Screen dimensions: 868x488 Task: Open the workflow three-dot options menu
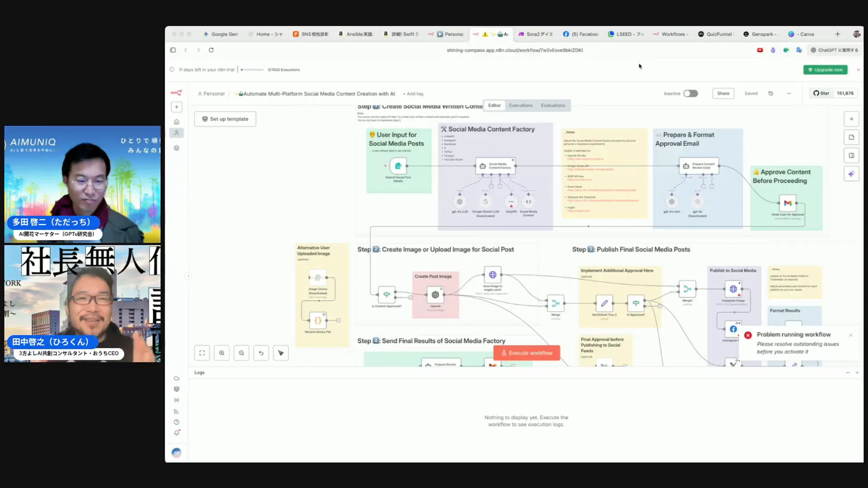coord(789,94)
